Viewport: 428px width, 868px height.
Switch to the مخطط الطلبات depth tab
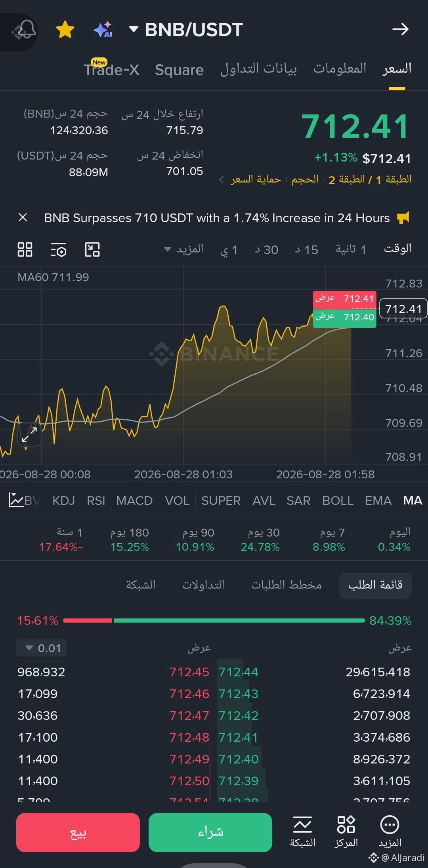[286, 585]
